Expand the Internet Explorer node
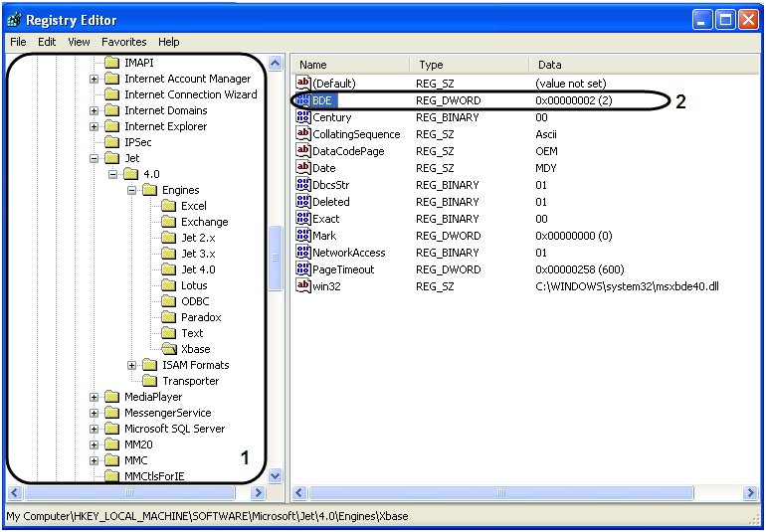This screenshot has width=766, height=532. pos(95,126)
